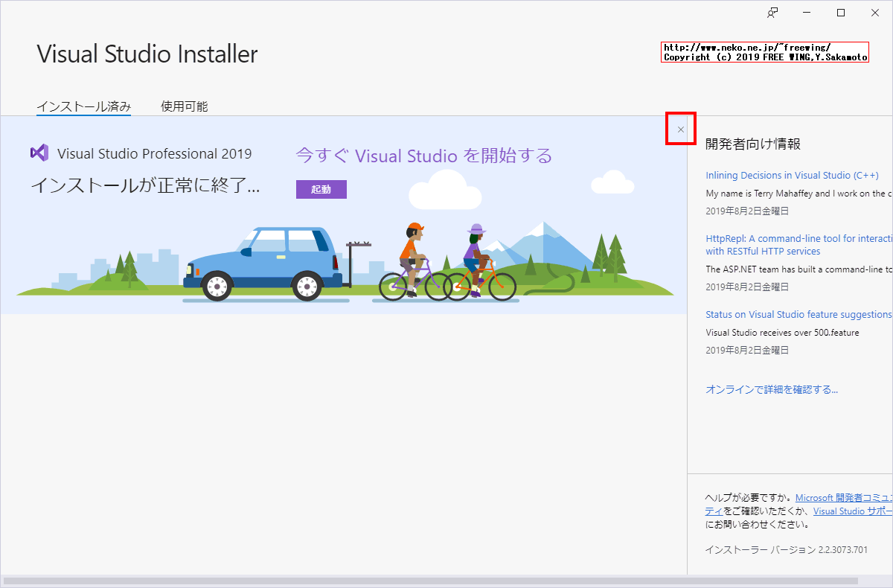Open the Microsoft 開発者コミュニティ link
Viewport: 893px width, 588px height.
point(841,497)
